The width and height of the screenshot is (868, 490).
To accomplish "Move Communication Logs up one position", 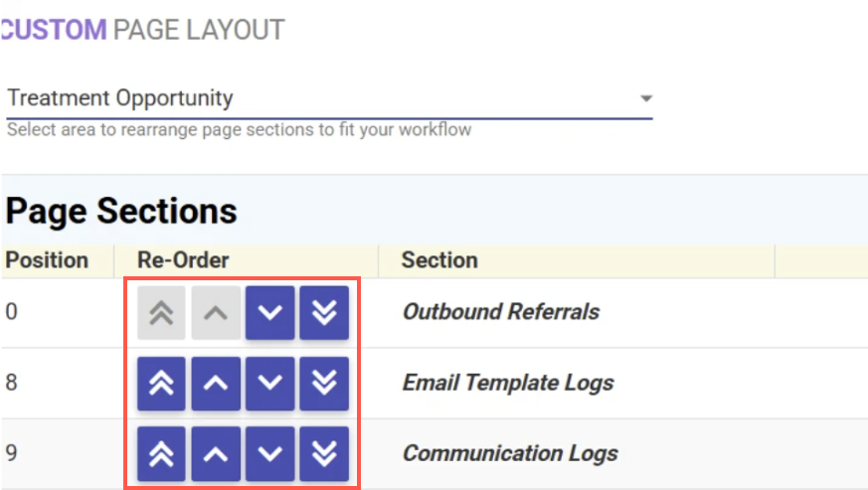I will (x=216, y=454).
